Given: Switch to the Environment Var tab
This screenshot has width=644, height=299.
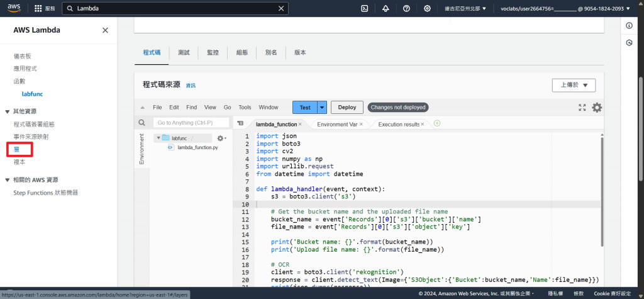Looking at the screenshot, I should 337,124.
